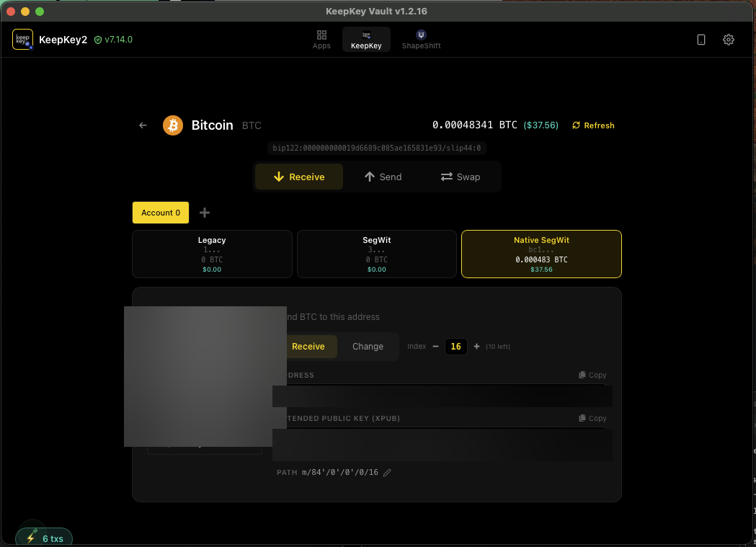Screen dimensions: 756x547
Task: Add a new account with plus icon
Action: point(205,213)
